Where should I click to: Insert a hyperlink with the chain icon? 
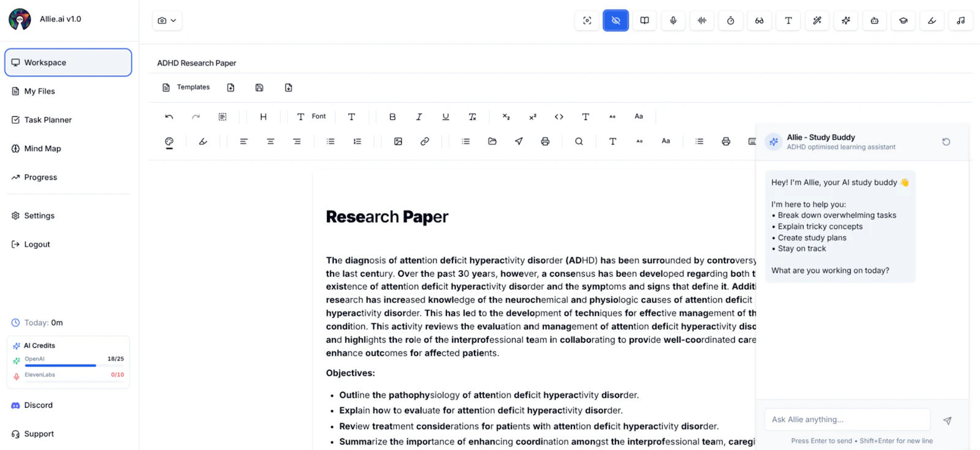coord(424,141)
